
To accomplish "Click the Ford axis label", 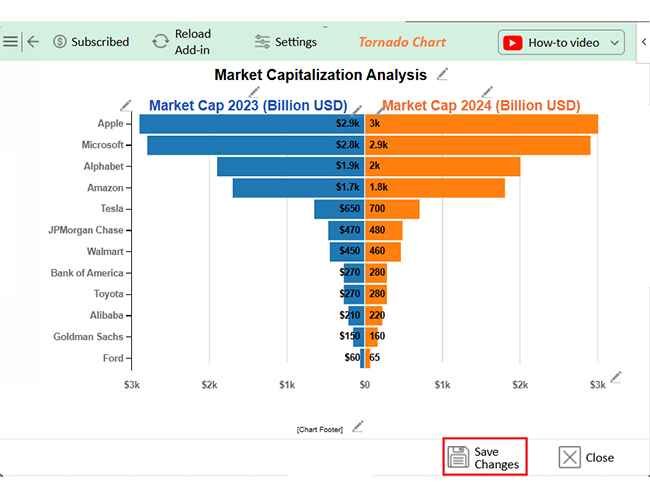I will pyautogui.click(x=113, y=358).
